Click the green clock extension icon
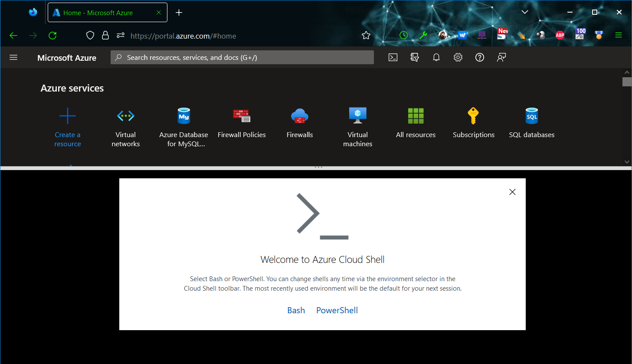The height and width of the screenshot is (364, 632). tap(404, 36)
